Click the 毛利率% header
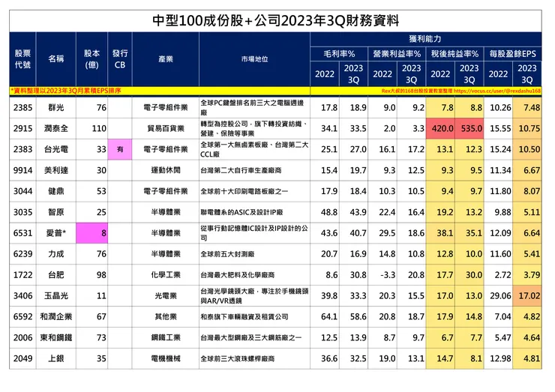Image resolution: width=555 pixels, height=392 pixels. [x=339, y=54]
